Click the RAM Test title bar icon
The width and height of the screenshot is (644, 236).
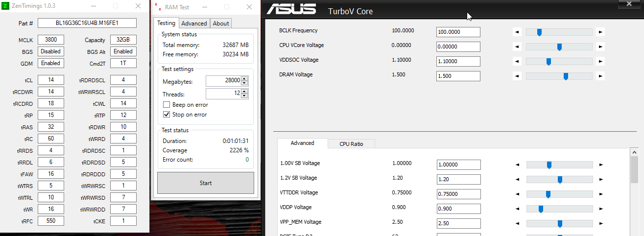tap(158, 7)
